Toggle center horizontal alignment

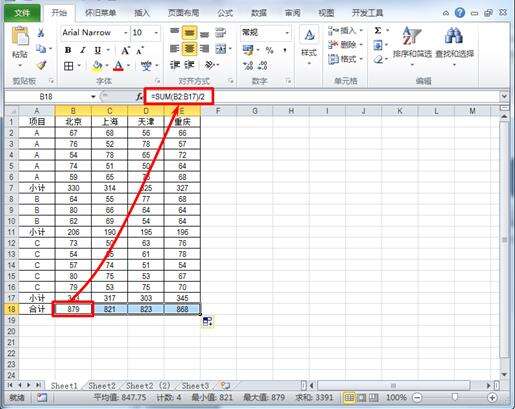(x=189, y=49)
